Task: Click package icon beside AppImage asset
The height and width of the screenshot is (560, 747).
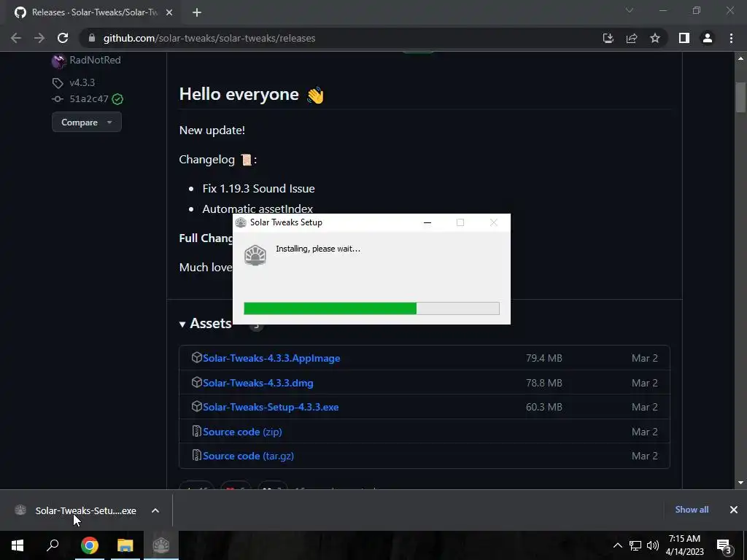Action: 197,357
